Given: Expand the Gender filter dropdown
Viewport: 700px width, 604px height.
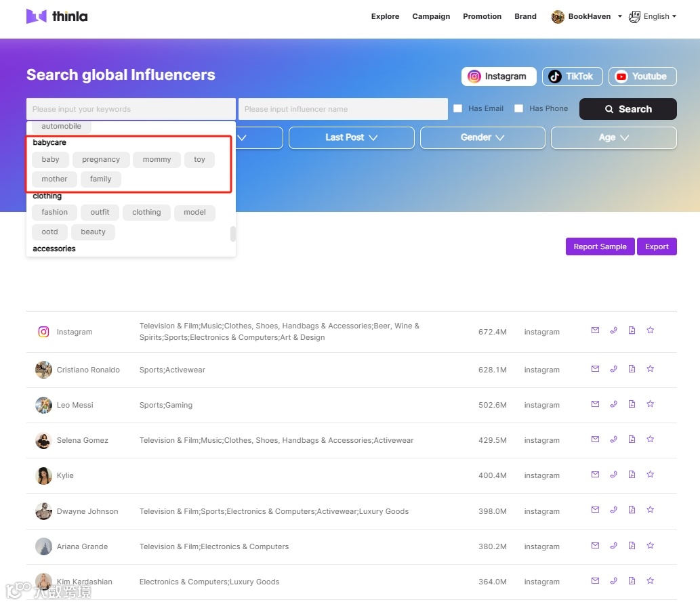Looking at the screenshot, I should (x=482, y=138).
